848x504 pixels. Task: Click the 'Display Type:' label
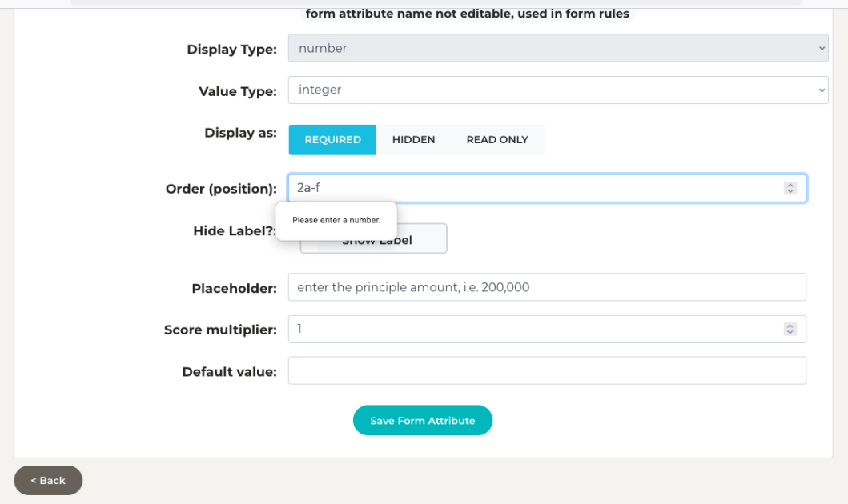pyautogui.click(x=231, y=50)
